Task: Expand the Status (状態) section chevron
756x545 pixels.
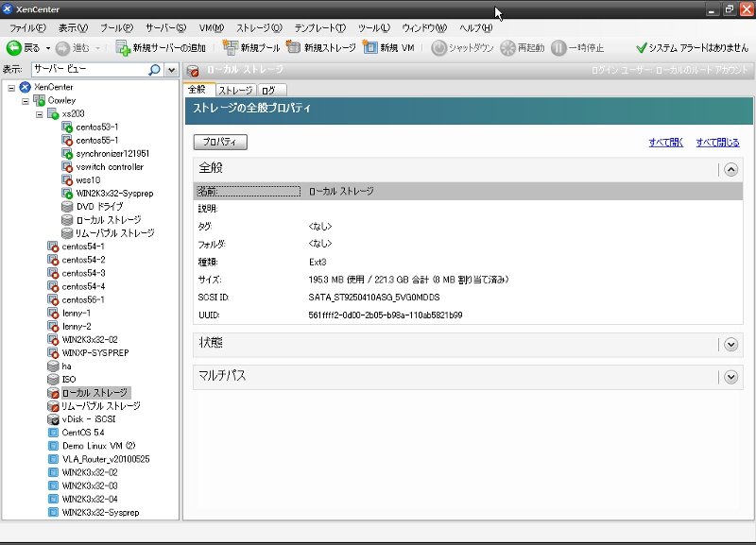Action: [x=730, y=344]
